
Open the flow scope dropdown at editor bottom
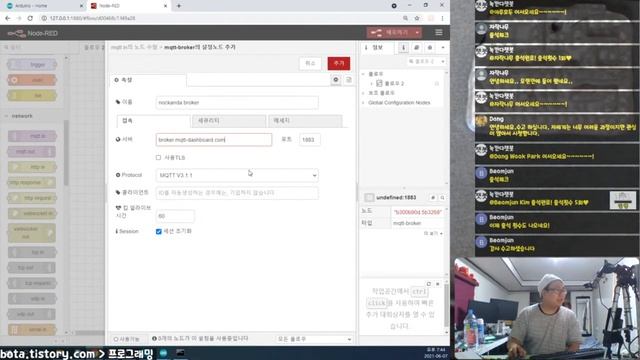tap(314, 339)
